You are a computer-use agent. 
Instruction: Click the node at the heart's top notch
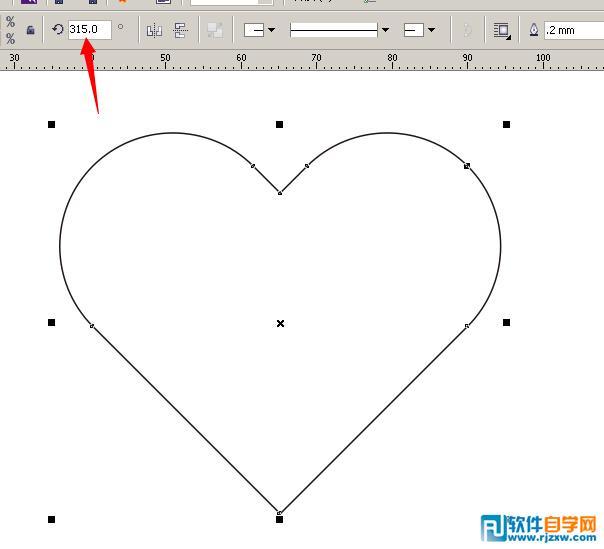pos(280,193)
